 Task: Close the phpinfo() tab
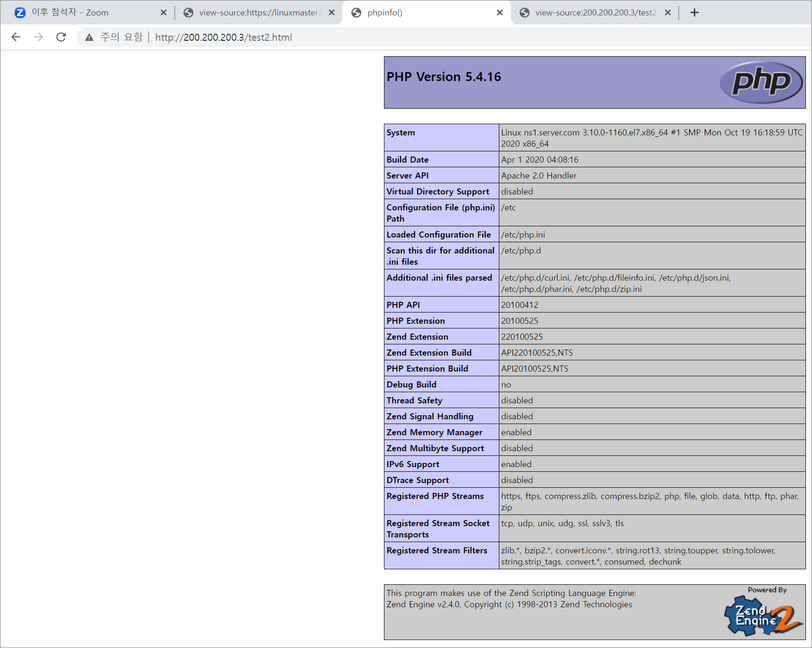click(500, 13)
